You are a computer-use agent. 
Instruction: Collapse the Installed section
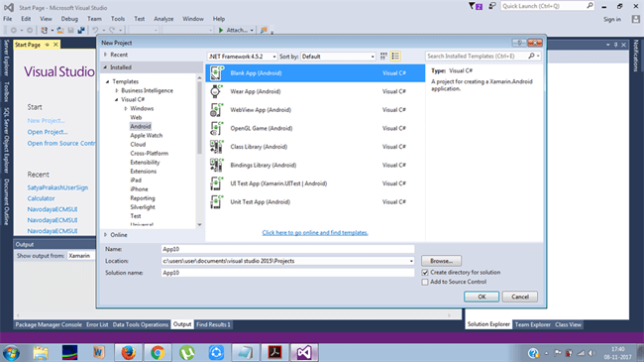click(x=106, y=67)
